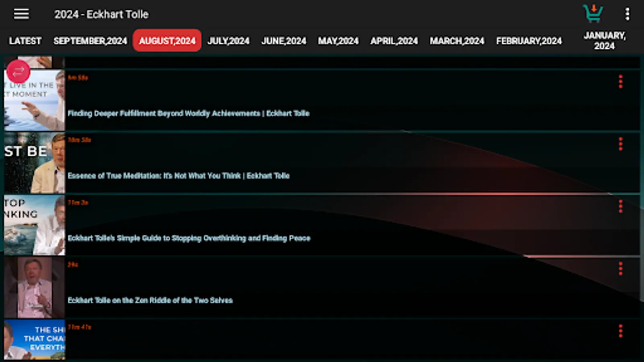
Task: Open the shopping cart download icon
Action: click(x=593, y=14)
